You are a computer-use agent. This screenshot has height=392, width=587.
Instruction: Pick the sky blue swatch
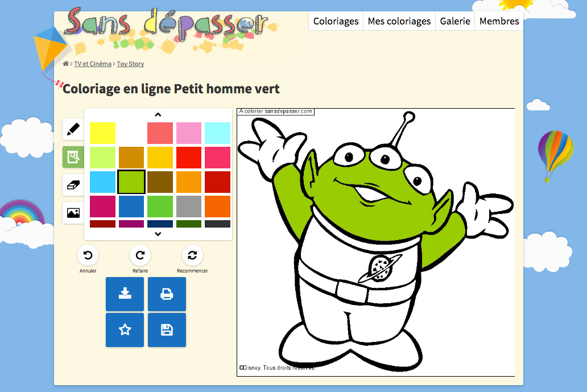pyautogui.click(x=102, y=182)
